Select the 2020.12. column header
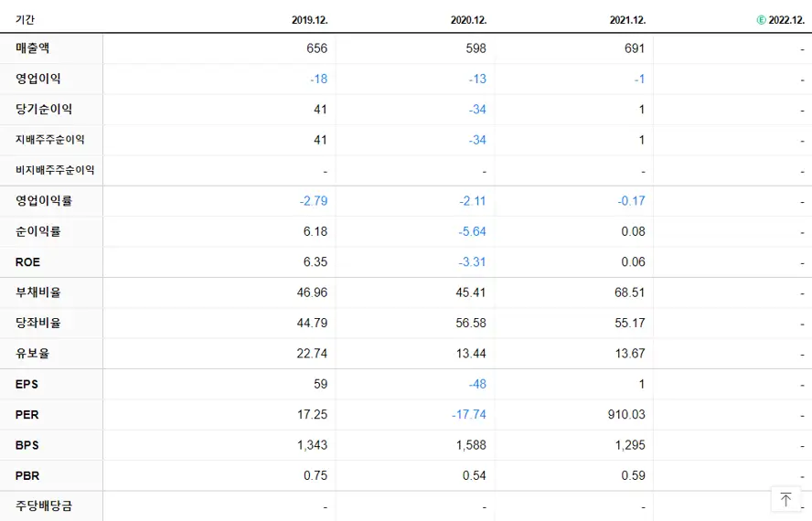The image size is (812, 521). coord(469,20)
